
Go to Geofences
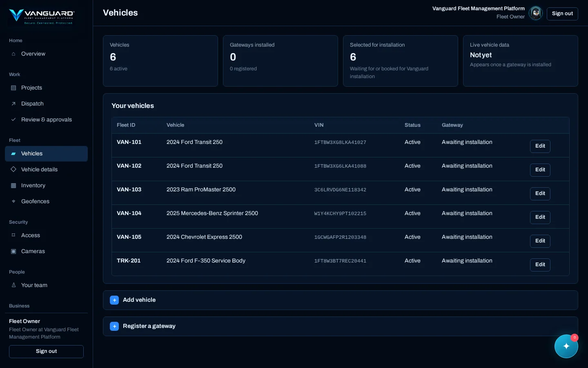coord(46,202)
